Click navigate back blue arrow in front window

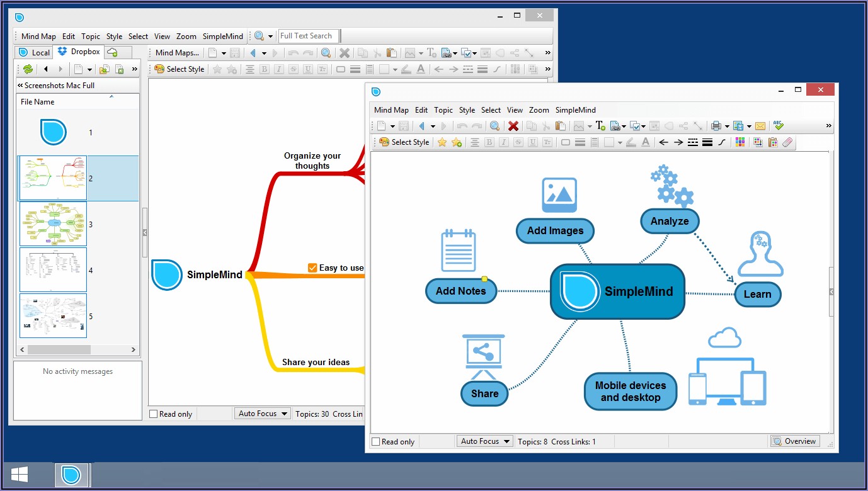tap(422, 126)
